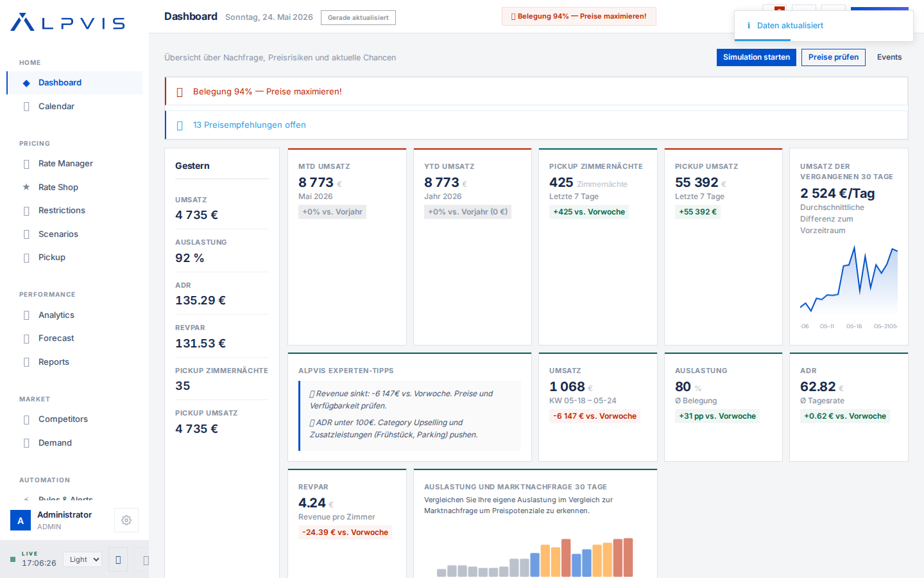Click the "Preise prüfen" button

(834, 57)
